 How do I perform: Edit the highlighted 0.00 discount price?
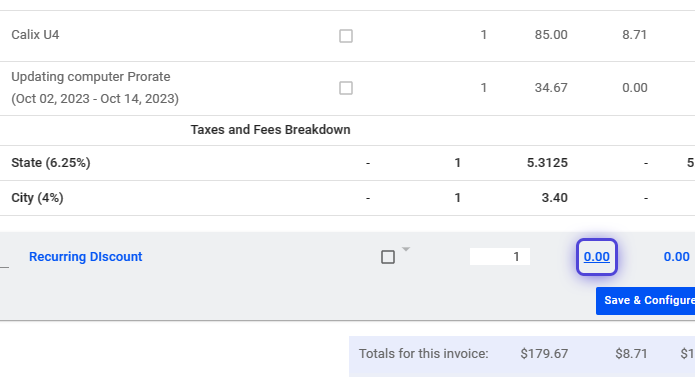coord(597,257)
